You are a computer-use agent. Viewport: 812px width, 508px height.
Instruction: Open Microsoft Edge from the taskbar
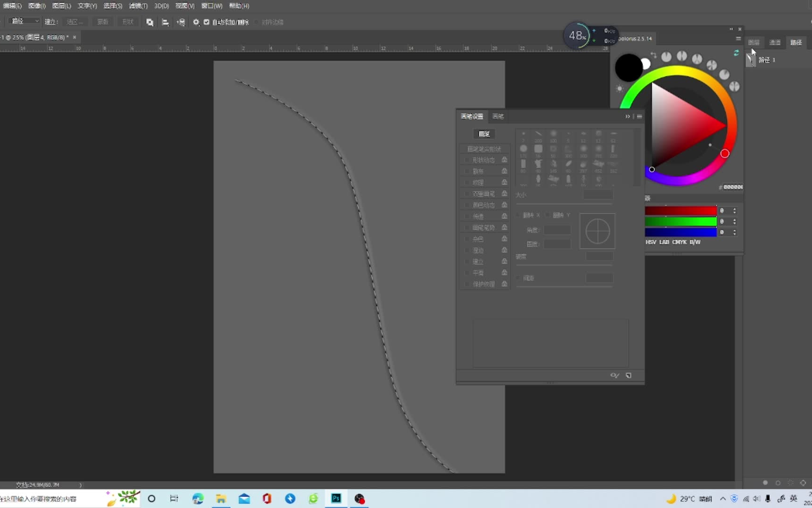(x=198, y=499)
